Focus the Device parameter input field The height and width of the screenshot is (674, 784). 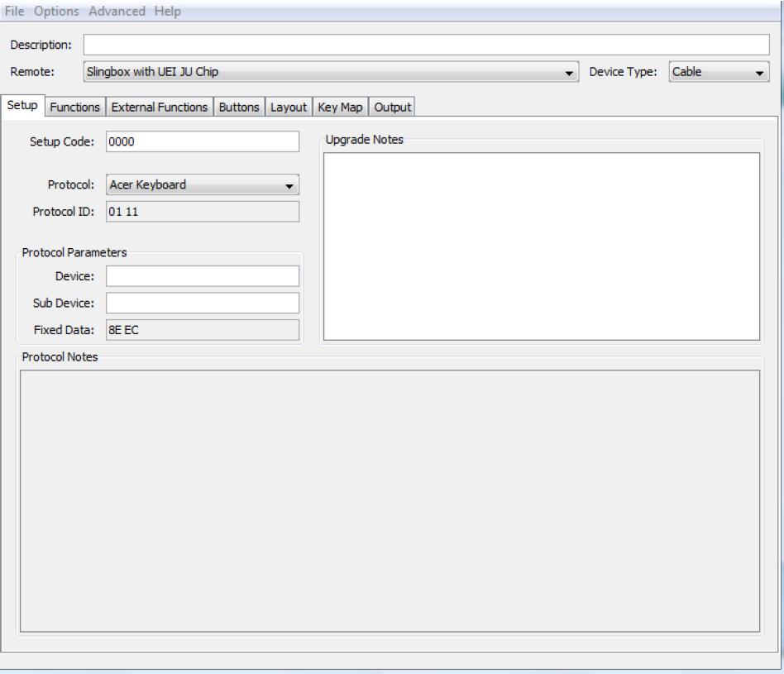click(x=203, y=275)
